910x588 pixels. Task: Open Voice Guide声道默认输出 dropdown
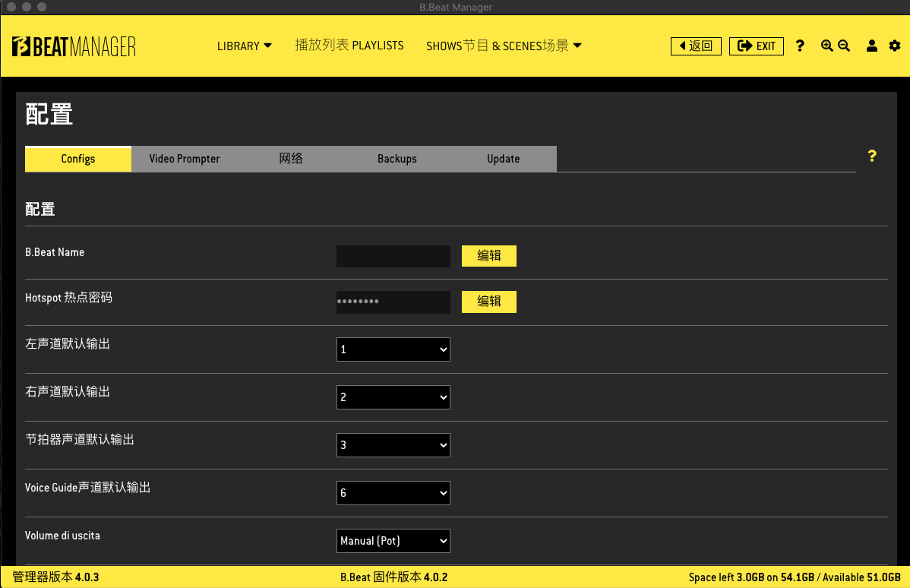393,493
